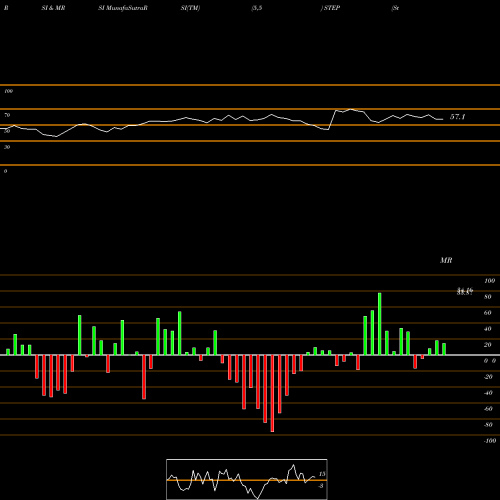Image resolution: width=500 pixels, height=500 pixels.
Task: Select the tallest green MR histogram bar
Action: [379, 324]
